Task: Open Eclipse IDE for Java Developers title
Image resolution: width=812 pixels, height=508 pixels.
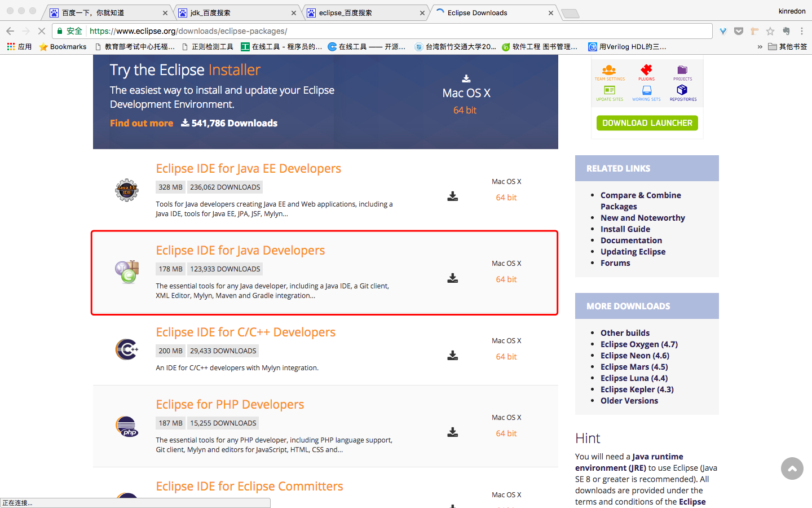Action: 240,251
